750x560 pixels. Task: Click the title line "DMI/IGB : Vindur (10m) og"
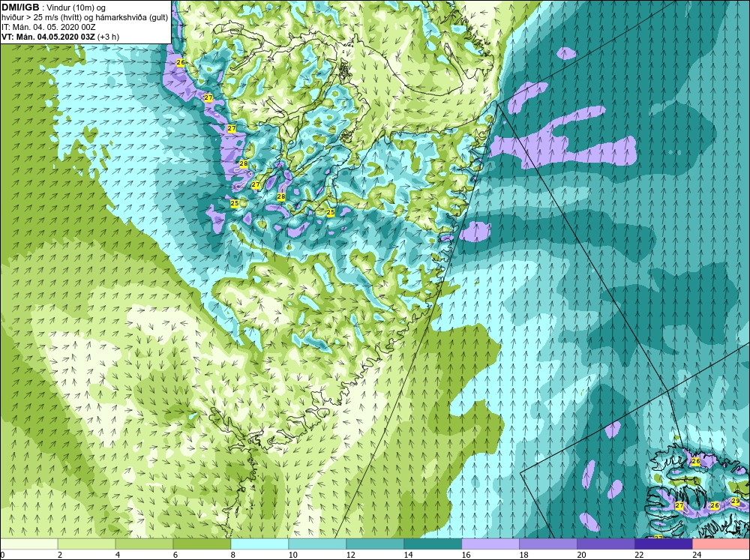coord(53,7)
